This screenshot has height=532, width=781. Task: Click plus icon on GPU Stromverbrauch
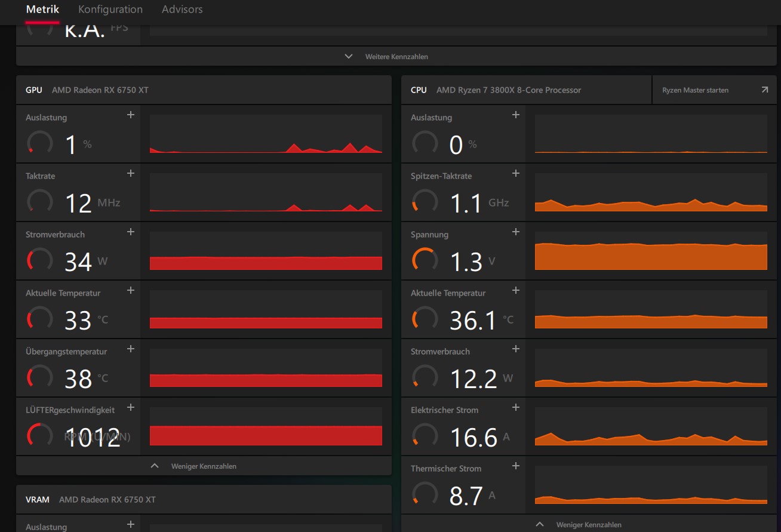[131, 232]
